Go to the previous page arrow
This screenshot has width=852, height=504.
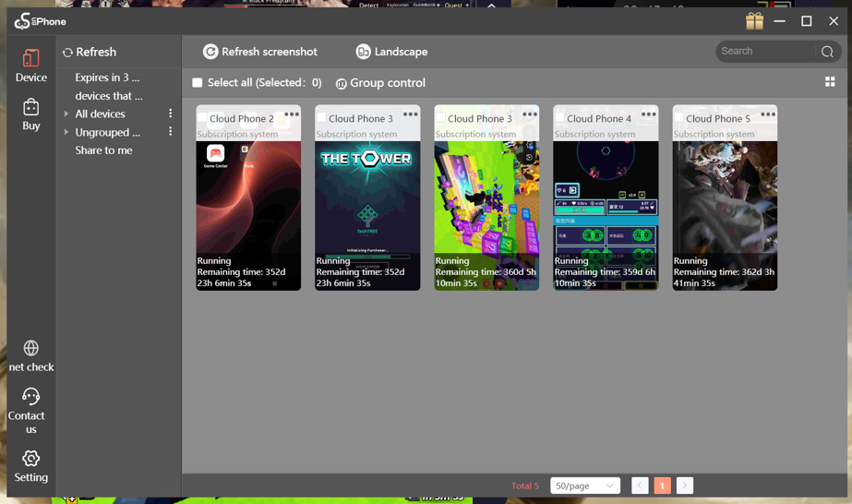click(640, 486)
